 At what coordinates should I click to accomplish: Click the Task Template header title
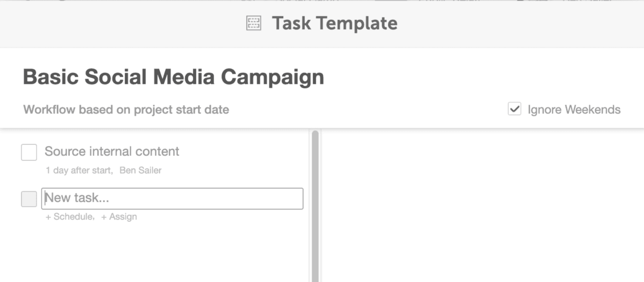[x=334, y=23]
